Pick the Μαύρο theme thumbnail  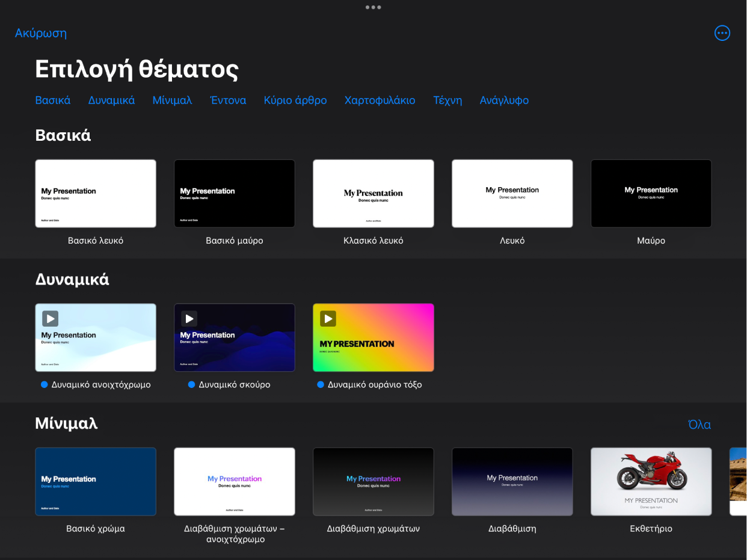[x=651, y=194]
